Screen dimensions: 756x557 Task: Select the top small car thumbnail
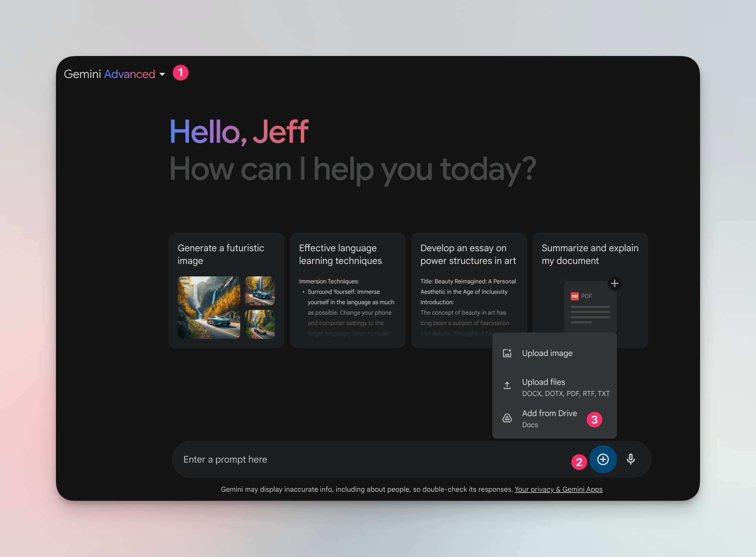[x=260, y=291]
